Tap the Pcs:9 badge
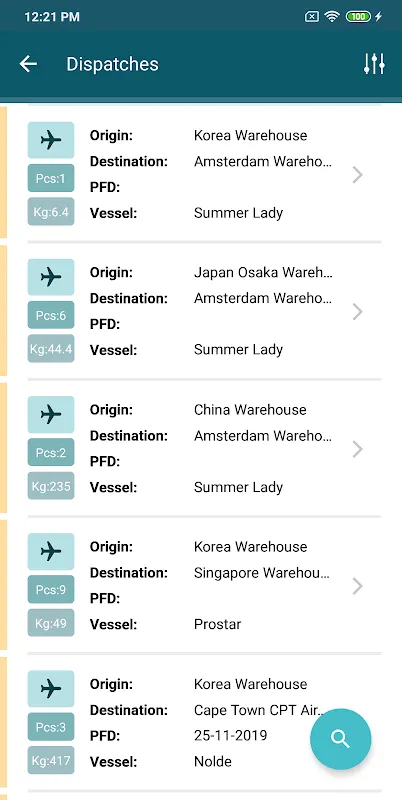The image size is (402, 800). (x=51, y=590)
